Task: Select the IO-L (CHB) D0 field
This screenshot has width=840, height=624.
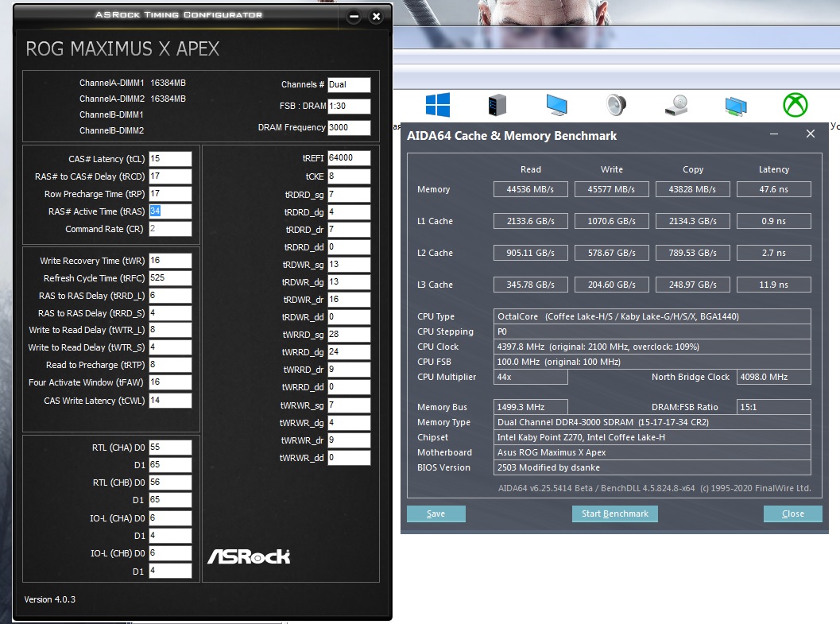Action: pyautogui.click(x=170, y=552)
